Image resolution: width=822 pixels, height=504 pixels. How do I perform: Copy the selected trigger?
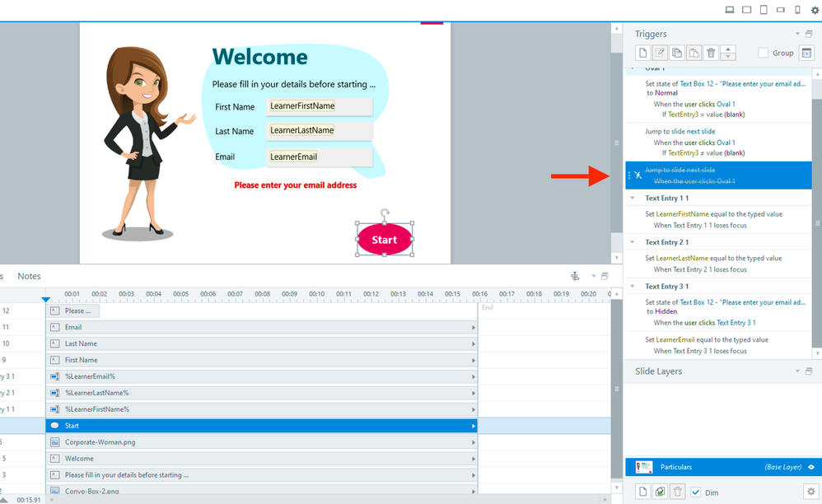677,53
